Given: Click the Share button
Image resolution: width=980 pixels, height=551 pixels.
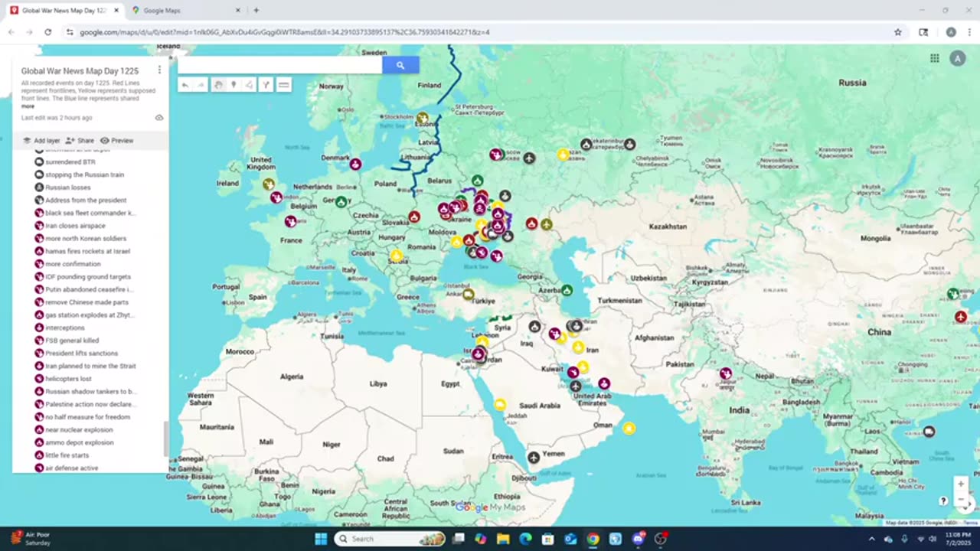Looking at the screenshot, I should 80,141.
